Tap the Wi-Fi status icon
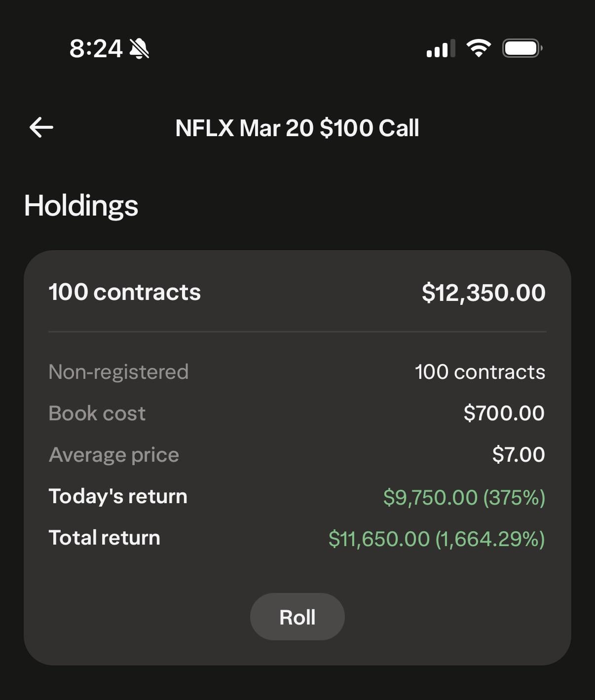595x700 pixels. tap(479, 48)
